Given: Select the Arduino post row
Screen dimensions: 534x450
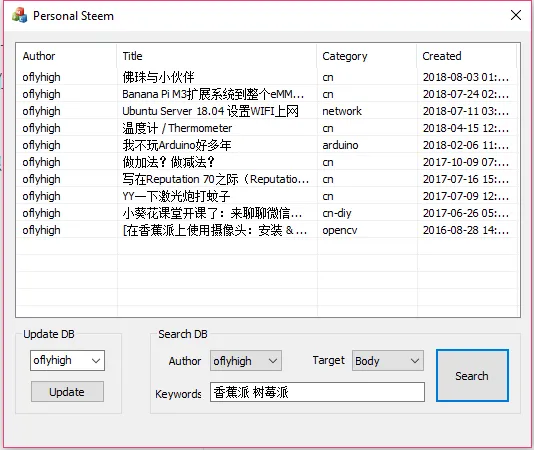Looking at the screenshot, I should 267,145.
